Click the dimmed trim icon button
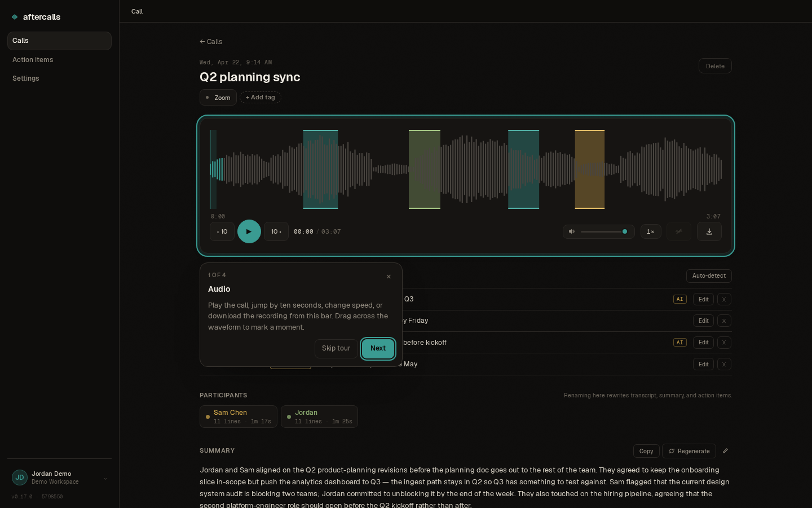Viewport: 812px width, 508px height. [679, 231]
